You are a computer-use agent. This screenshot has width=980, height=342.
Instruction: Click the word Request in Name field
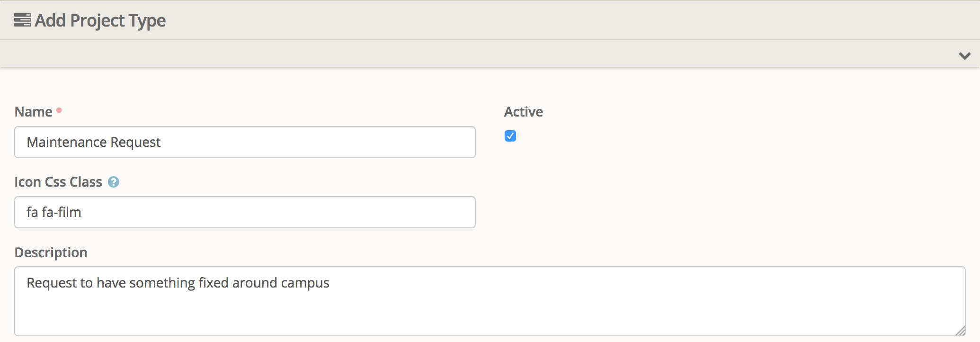(x=135, y=142)
